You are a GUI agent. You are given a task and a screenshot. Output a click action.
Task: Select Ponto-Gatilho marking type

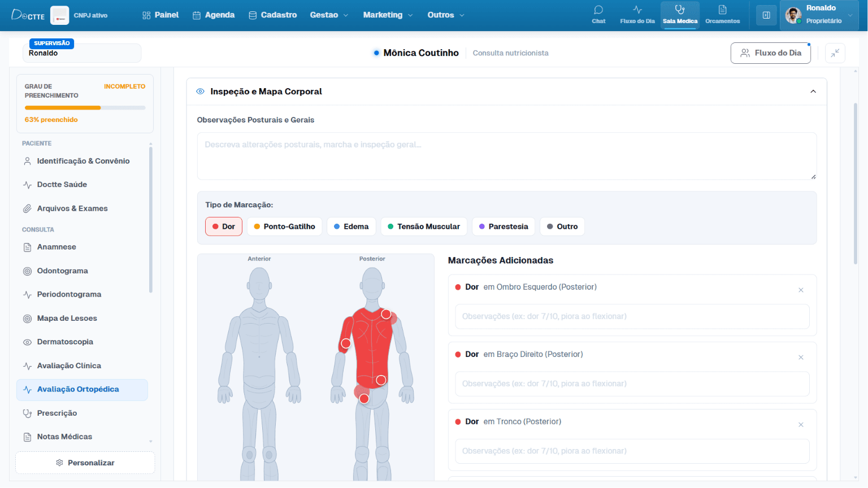coord(285,226)
